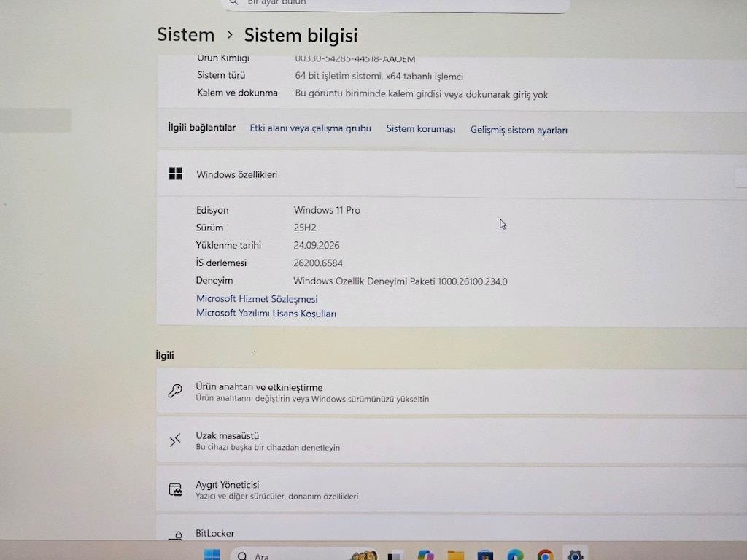Click the 'İlgili' section heading

pyautogui.click(x=165, y=355)
